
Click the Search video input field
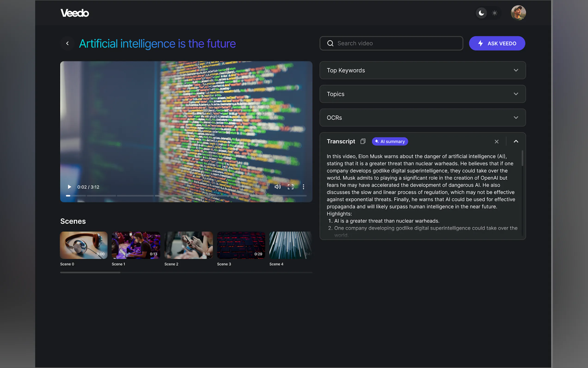(x=391, y=43)
